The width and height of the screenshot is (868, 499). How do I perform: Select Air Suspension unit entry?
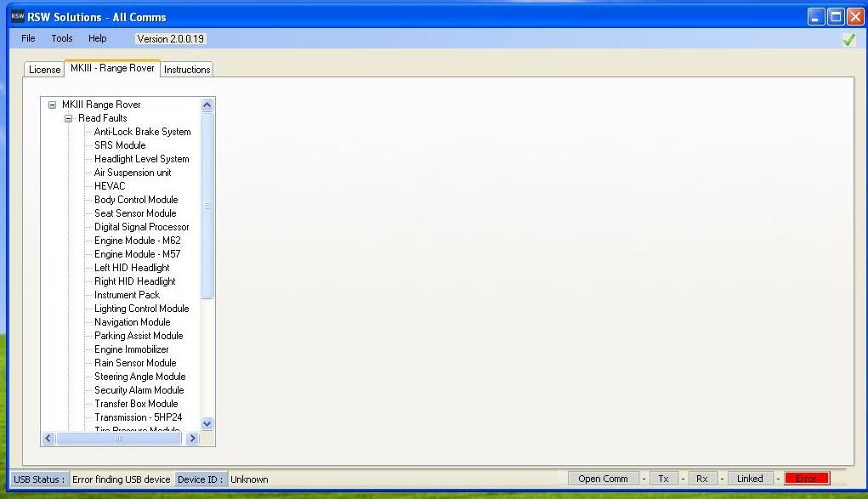click(133, 173)
